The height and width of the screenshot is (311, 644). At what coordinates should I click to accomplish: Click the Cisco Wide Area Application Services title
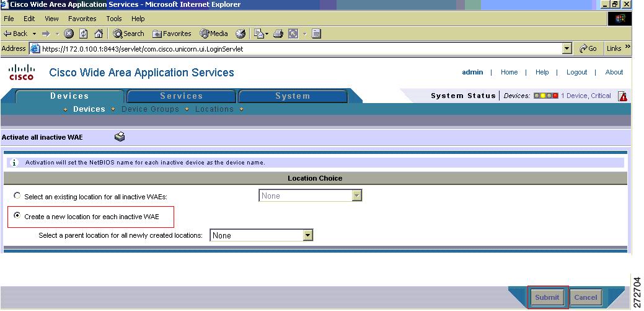[x=141, y=73]
